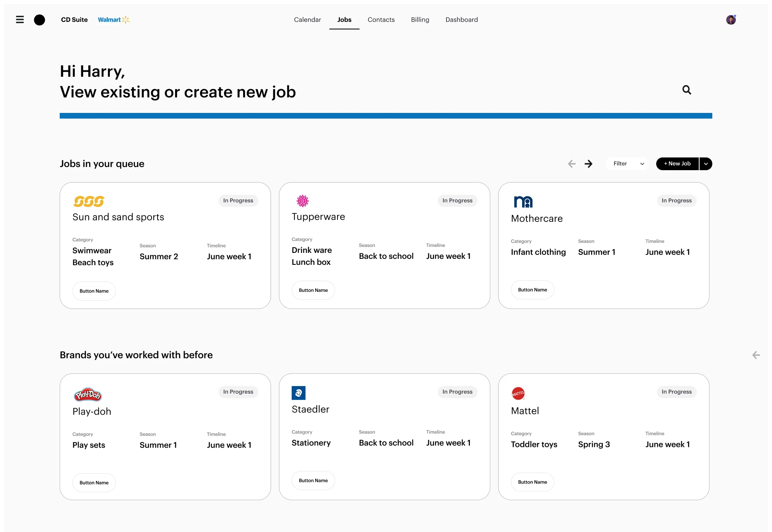Screen dimensions: 772x532
Task: Expand the New Job dropdown arrow
Action: (706, 164)
